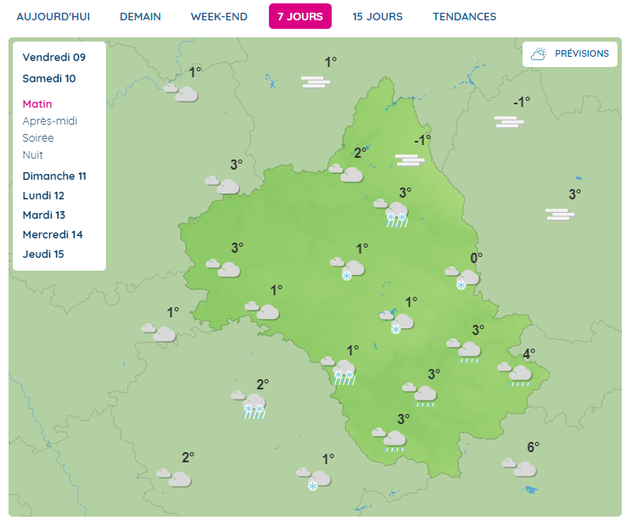Click the fog icon below right-side 3°
626x520 pixels.
point(560,214)
